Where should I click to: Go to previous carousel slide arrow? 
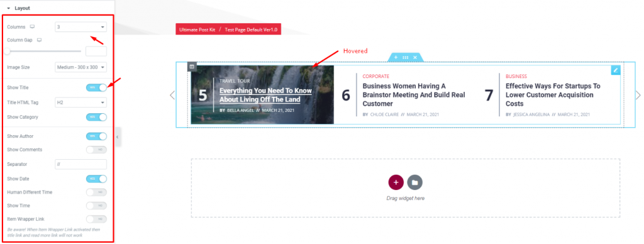click(172, 95)
